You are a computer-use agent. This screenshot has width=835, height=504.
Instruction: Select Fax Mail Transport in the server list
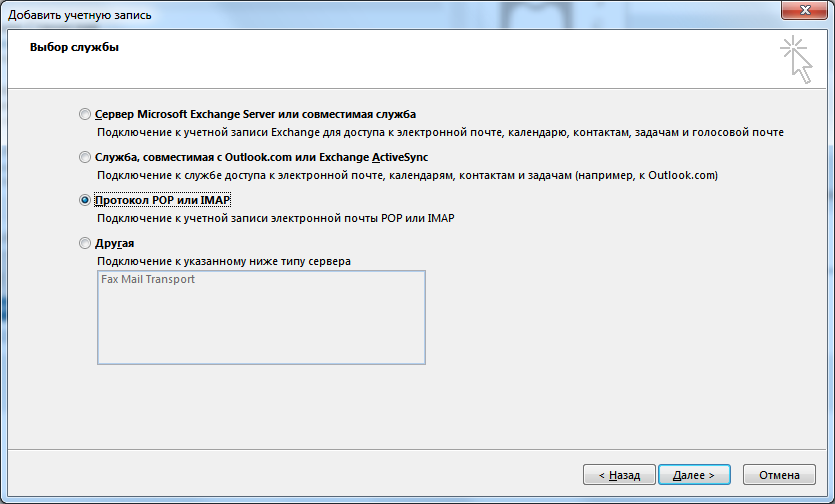click(148, 280)
